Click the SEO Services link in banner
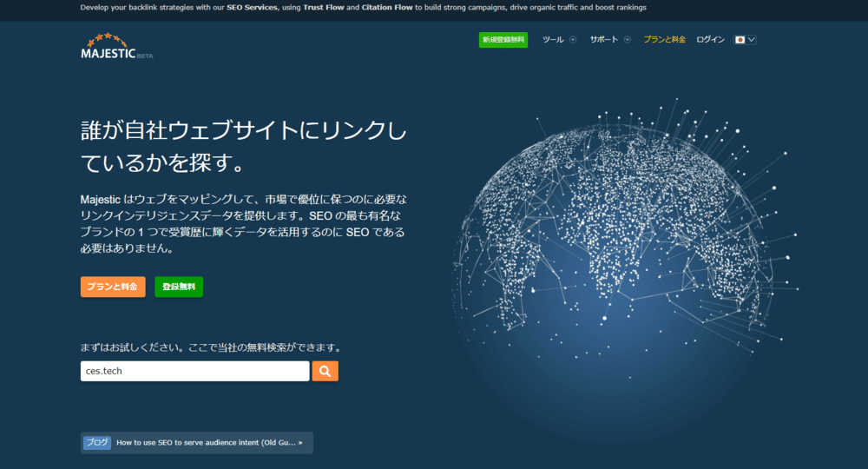Screen dimensions: 868x469 coord(252,8)
